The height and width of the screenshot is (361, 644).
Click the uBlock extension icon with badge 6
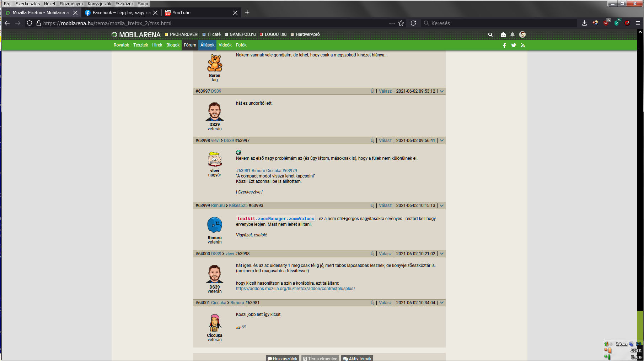[606, 23]
